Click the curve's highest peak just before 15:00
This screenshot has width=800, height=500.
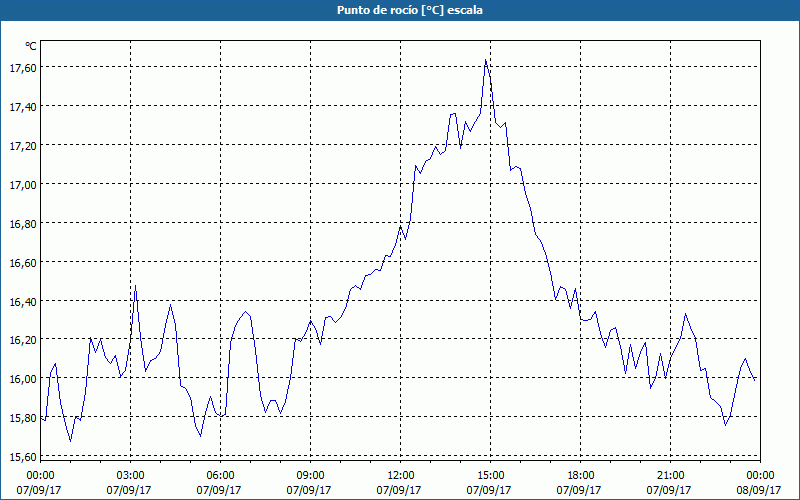(485, 60)
